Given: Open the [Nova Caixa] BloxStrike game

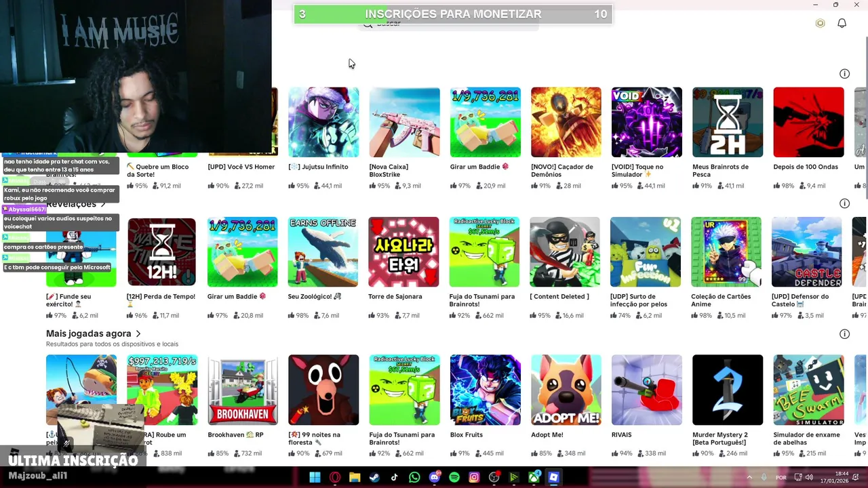Looking at the screenshot, I should (404, 122).
